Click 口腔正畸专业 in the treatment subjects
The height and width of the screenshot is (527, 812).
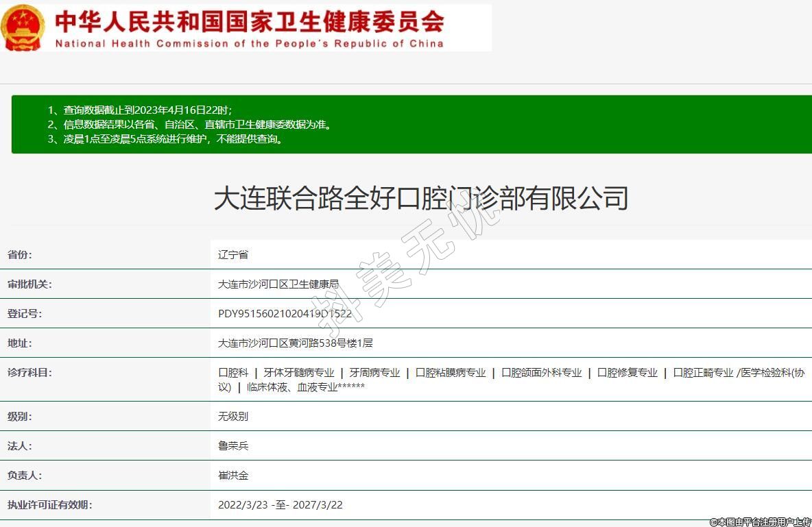point(703,373)
